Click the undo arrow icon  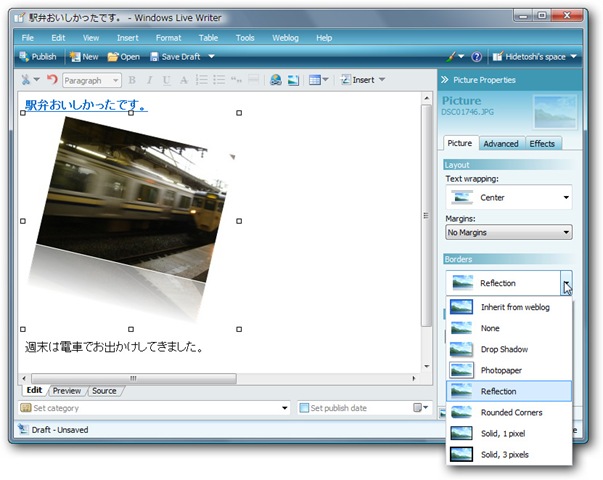(52, 80)
